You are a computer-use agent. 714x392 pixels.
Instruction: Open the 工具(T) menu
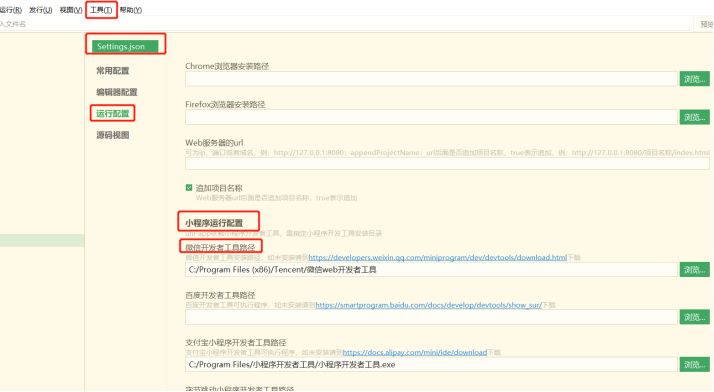pos(101,10)
